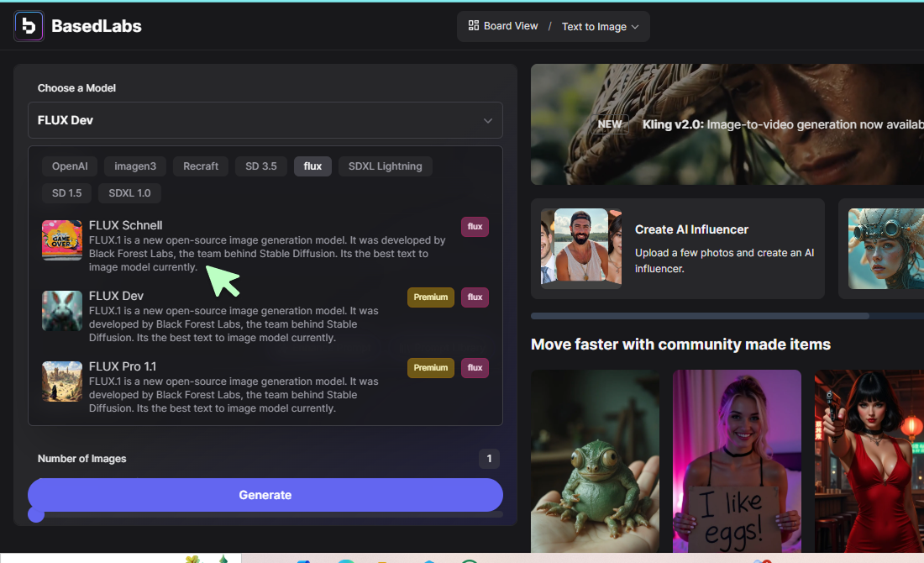The image size is (924, 563).
Task: Click the slider handle below Generate
Action: [36, 515]
